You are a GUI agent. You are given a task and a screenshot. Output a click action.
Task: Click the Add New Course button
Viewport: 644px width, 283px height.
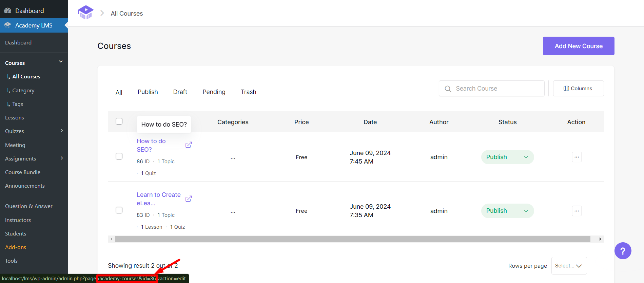coord(578,46)
